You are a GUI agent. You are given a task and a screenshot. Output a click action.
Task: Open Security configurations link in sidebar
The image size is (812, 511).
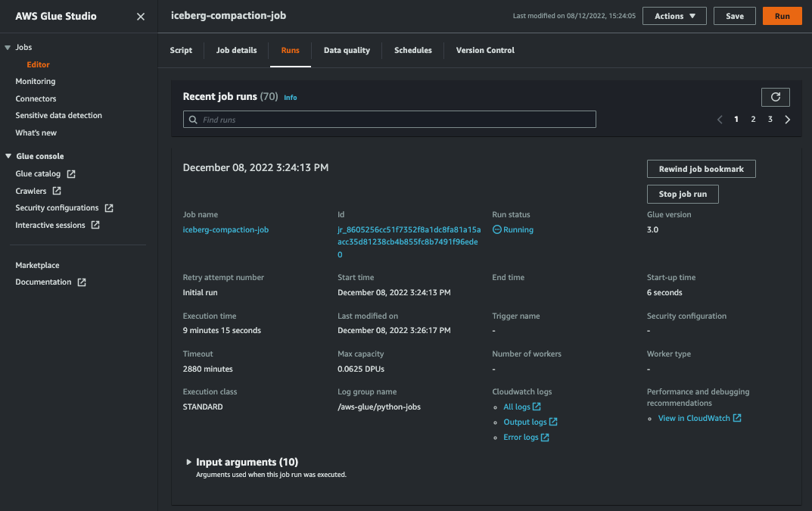click(x=57, y=208)
